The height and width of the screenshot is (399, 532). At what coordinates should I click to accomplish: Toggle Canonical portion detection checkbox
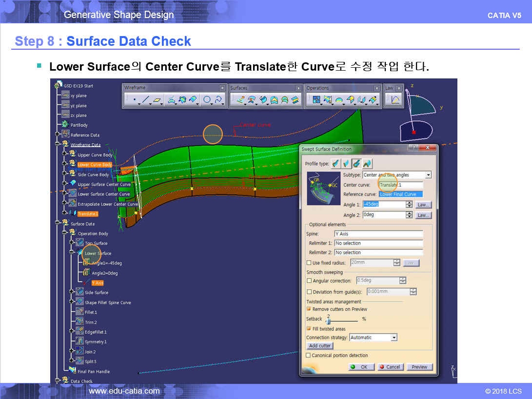[x=308, y=356]
